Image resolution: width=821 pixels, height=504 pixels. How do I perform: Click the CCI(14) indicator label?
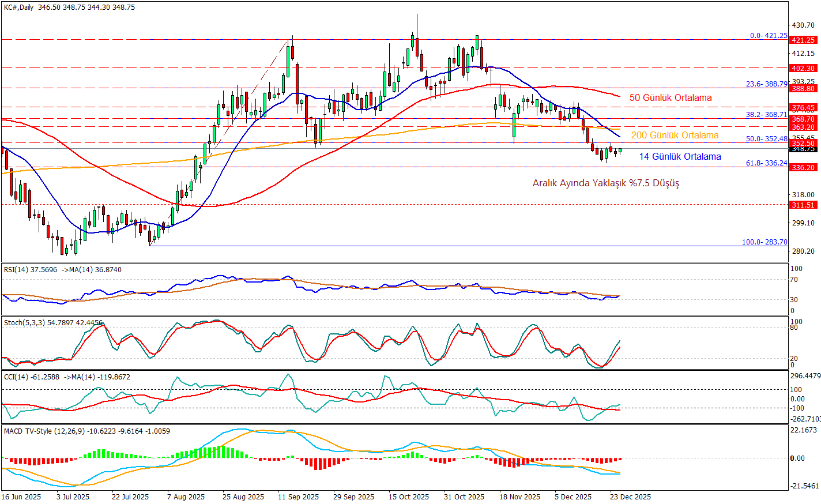[16, 377]
